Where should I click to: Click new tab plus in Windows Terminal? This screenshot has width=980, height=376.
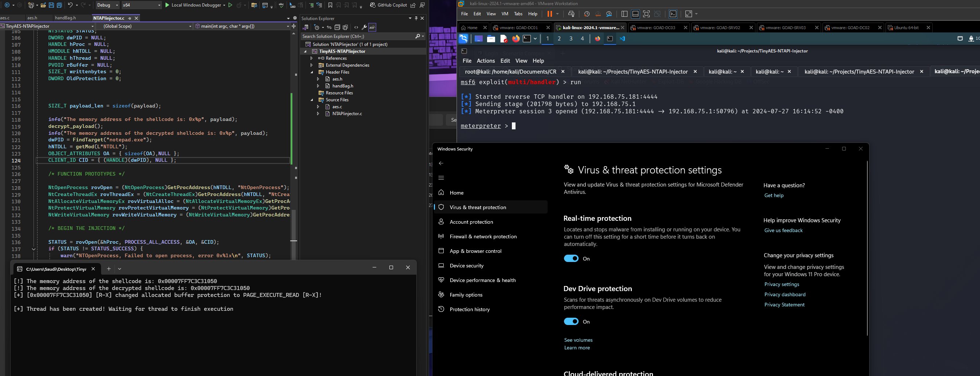109,269
